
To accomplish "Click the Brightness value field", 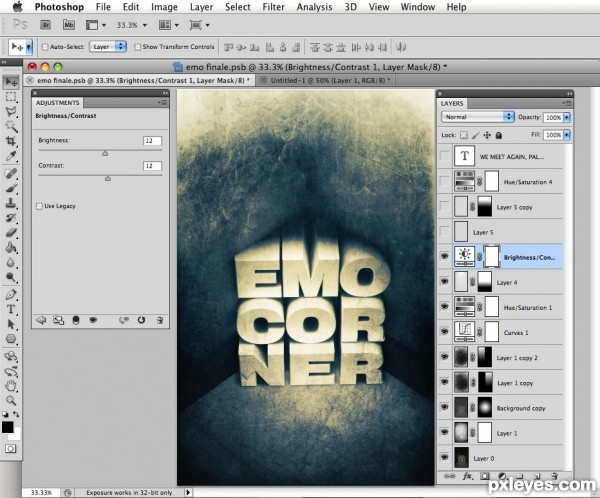I will point(152,141).
